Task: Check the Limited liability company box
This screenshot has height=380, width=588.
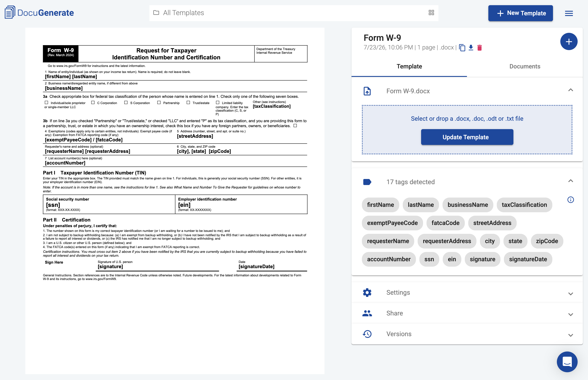Action: tap(218, 102)
